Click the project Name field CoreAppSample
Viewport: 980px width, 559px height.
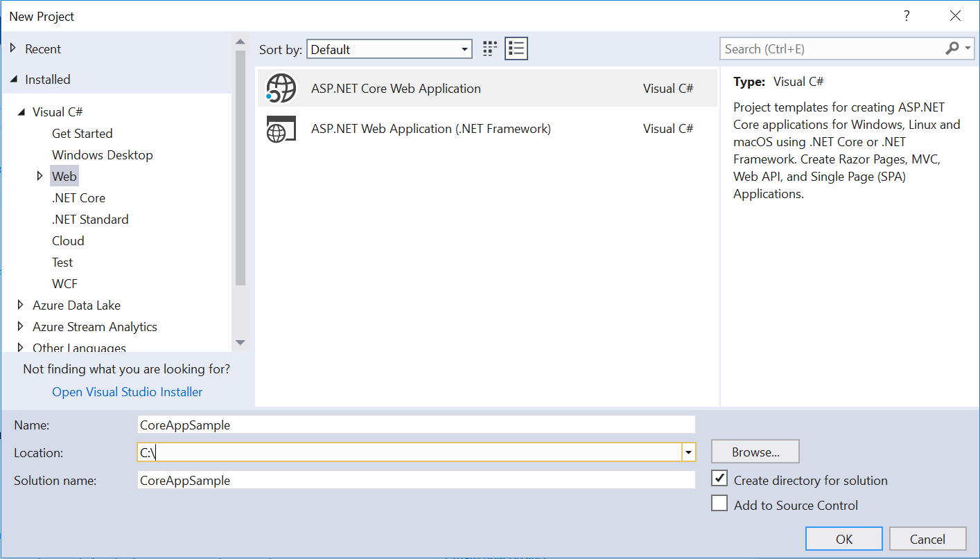point(416,425)
